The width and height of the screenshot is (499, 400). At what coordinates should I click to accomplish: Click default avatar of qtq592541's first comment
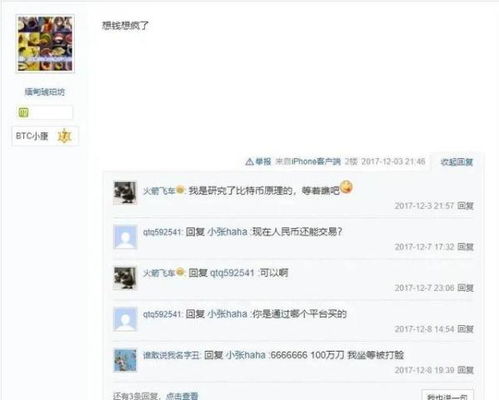125,237
